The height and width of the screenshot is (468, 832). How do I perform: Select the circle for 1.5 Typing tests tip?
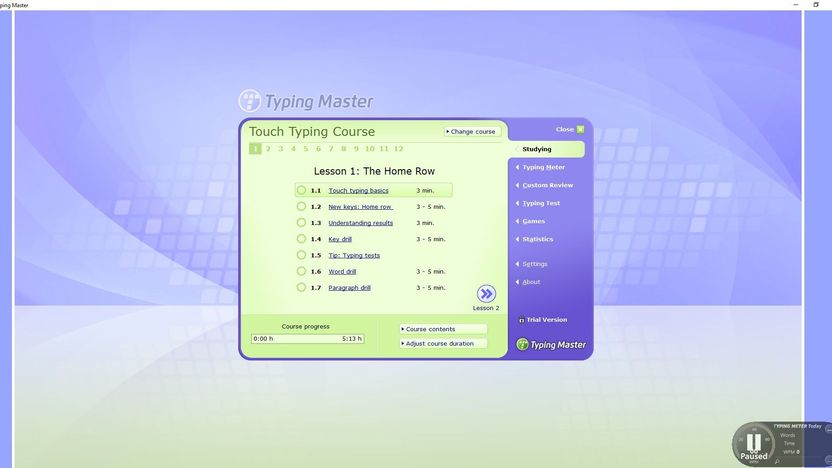[x=301, y=255]
